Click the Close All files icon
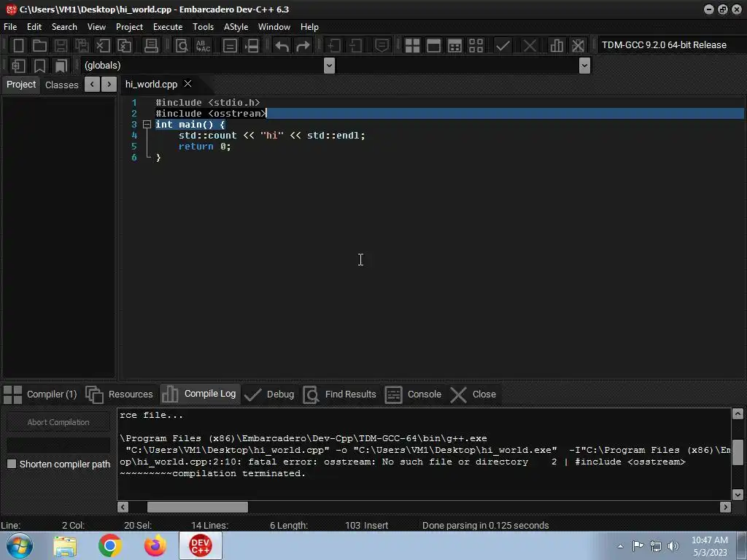Screen dimensions: 747x560 (x=124, y=46)
